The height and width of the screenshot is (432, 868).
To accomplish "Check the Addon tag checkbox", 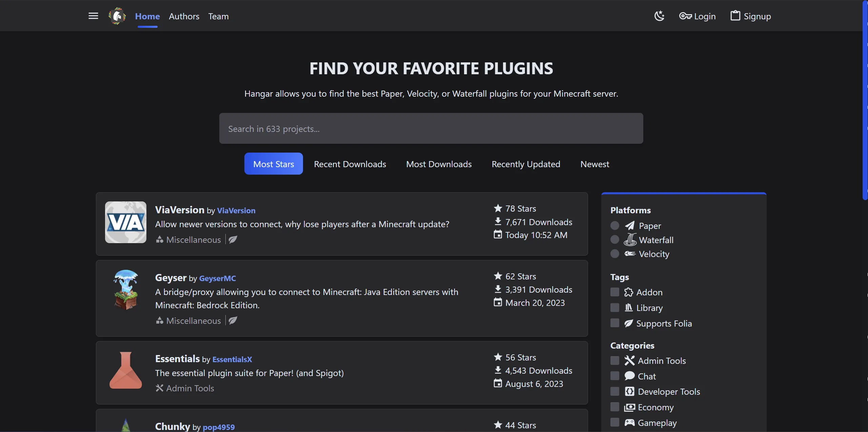I will (x=614, y=292).
